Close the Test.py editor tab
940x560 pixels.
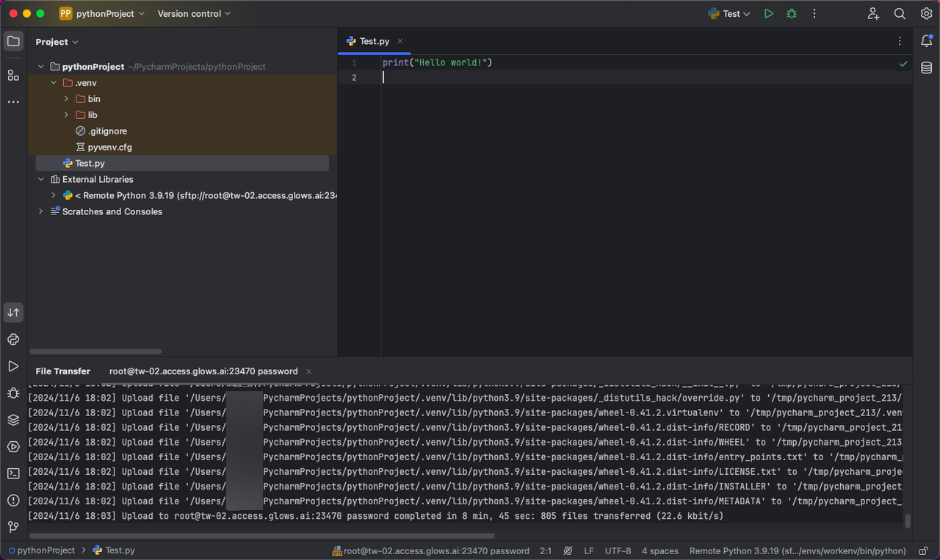[400, 41]
